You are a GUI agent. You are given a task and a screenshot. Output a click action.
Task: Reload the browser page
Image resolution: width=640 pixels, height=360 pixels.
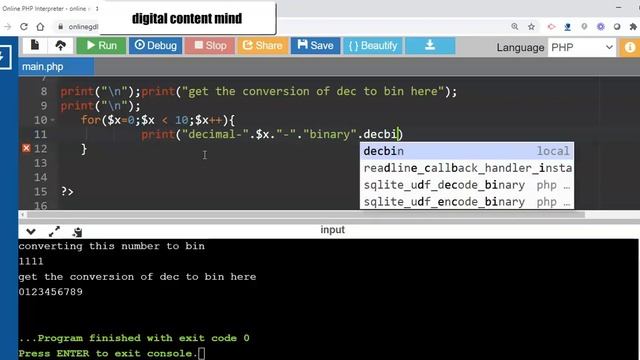click(x=24, y=27)
